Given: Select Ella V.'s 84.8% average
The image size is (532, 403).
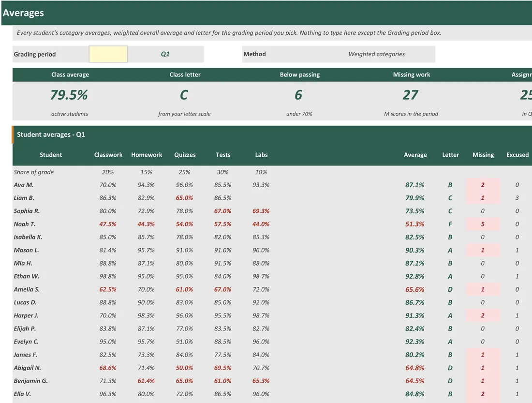Looking at the screenshot, I should tap(414, 394).
